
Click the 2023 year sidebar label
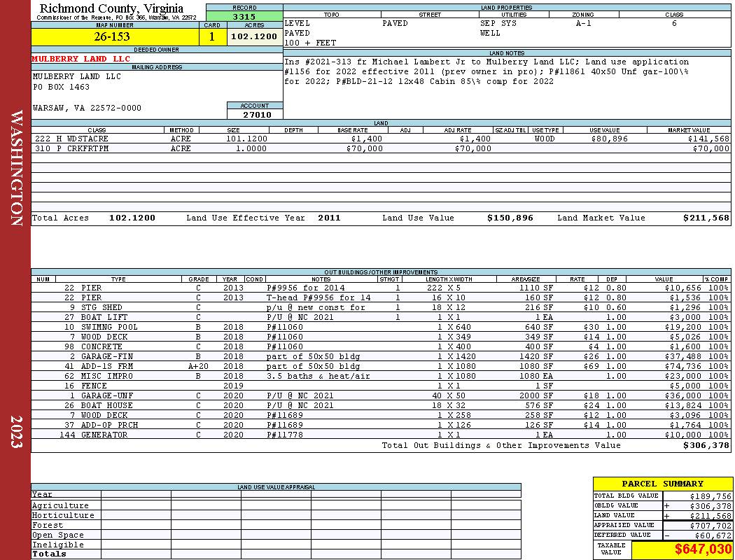(16, 432)
